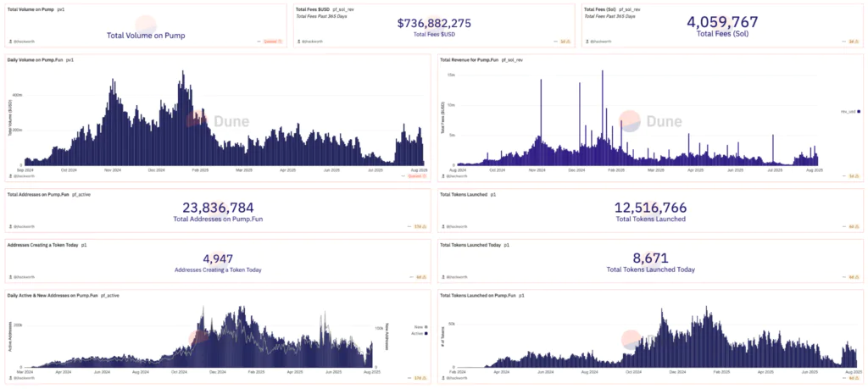Click the Queued status badge on Total Volume panel
The height and width of the screenshot is (389, 868).
(x=273, y=41)
